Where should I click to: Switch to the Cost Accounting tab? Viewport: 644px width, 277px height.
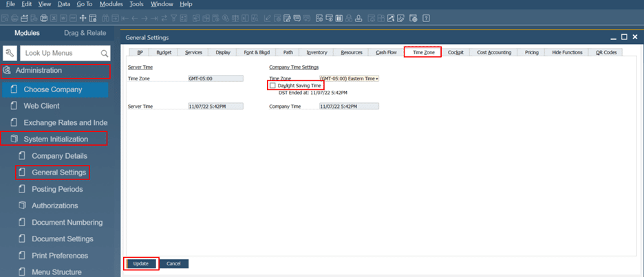click(x=494, y=52)
